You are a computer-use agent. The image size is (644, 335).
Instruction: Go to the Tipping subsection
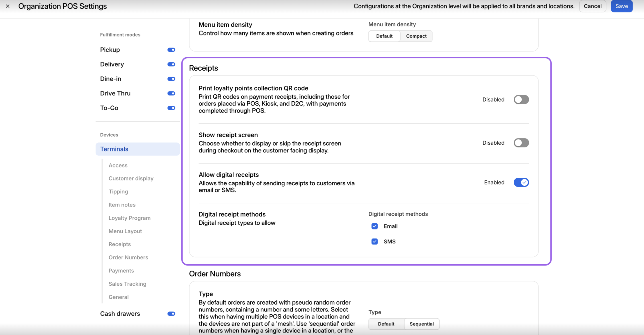118,191
